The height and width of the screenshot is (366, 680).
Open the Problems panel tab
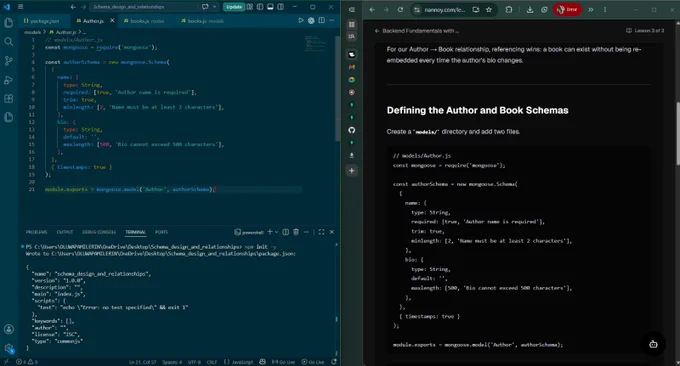coord(36,232)
